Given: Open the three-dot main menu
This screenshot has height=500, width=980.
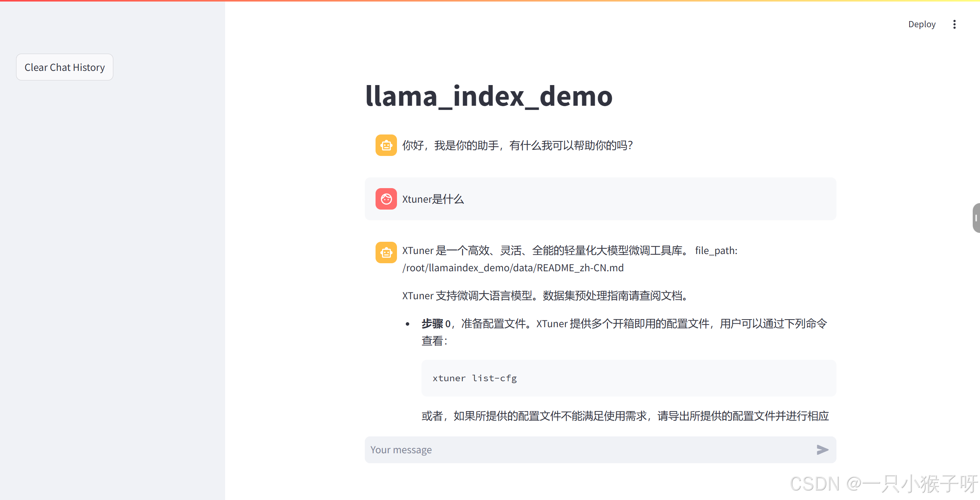Looking at the screenshot, I should pyautogui.click(x=954, y=25).
